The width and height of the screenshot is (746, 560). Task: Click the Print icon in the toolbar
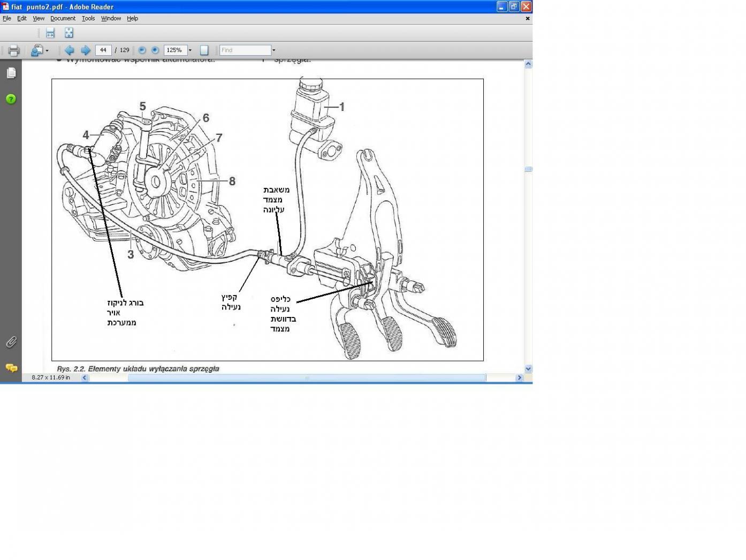coord(14,50)
